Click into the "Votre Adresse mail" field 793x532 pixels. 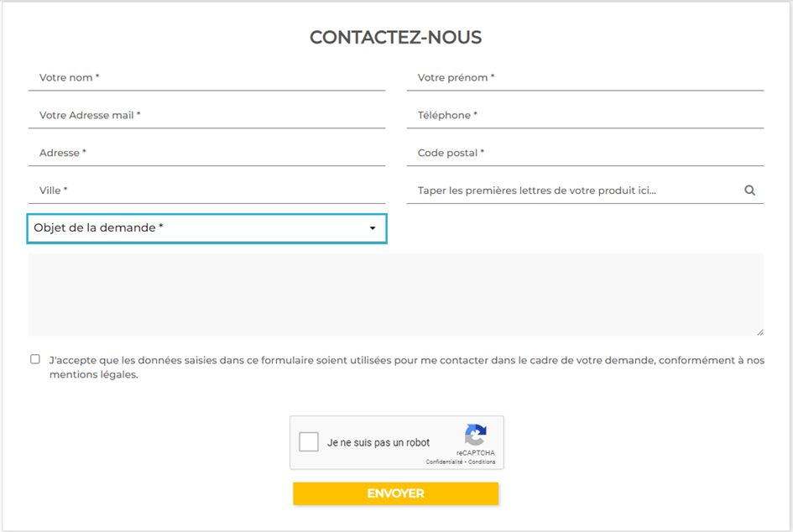(x=206, y=115)
